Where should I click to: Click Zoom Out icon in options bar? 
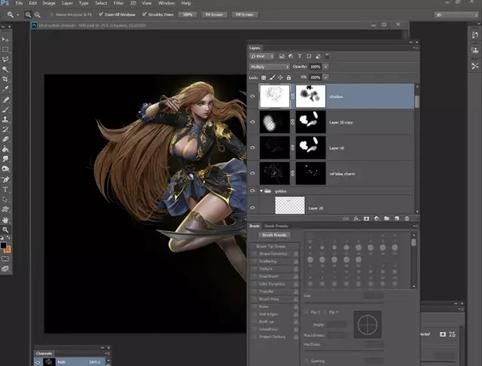point(37,15)
